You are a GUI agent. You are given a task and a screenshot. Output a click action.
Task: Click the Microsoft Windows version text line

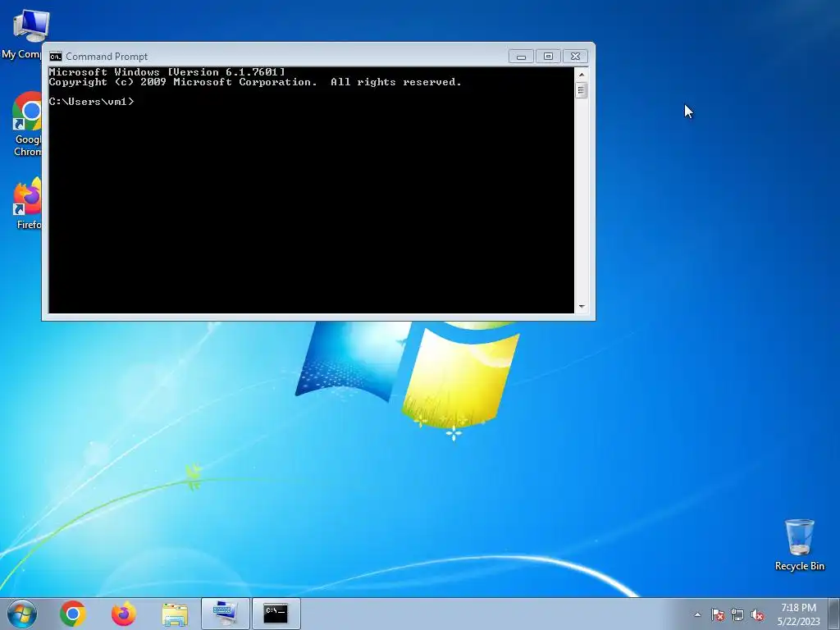(x=167, y=72)
